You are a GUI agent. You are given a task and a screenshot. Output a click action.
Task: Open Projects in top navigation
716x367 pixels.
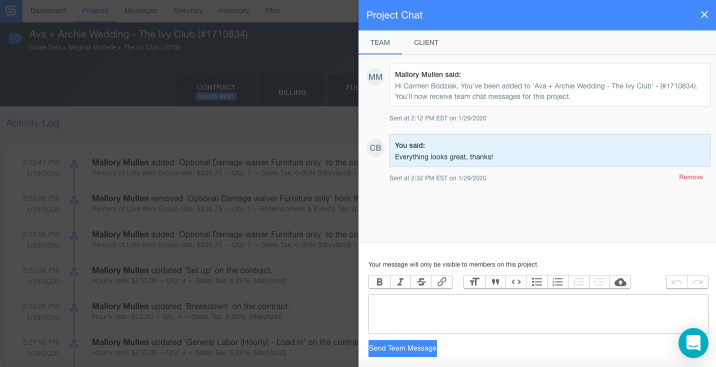click(95, 10)
